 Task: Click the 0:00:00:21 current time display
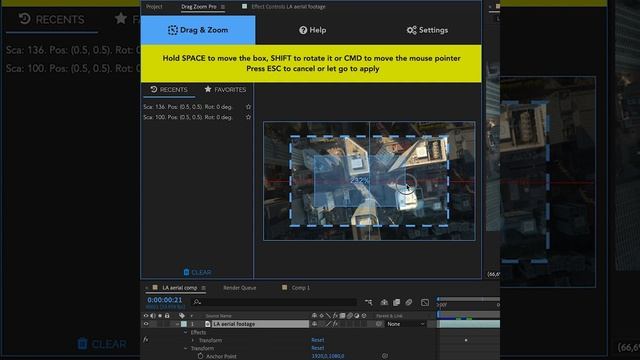165,300
